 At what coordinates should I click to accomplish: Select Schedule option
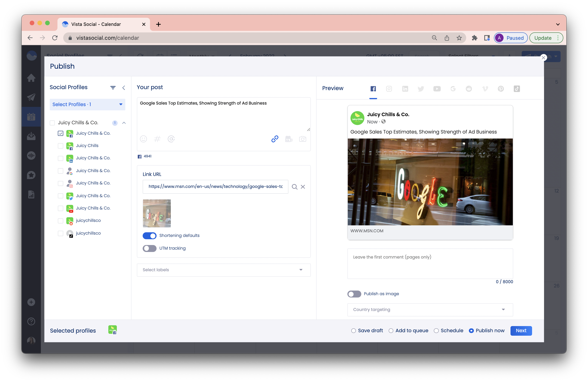pos(436,330)
